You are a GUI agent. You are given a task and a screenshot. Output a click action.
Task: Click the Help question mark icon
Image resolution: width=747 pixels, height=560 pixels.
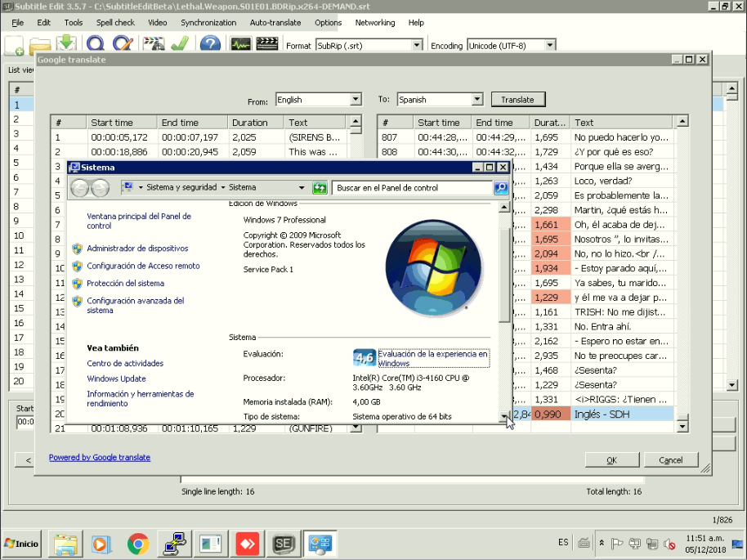pos(210,44)
